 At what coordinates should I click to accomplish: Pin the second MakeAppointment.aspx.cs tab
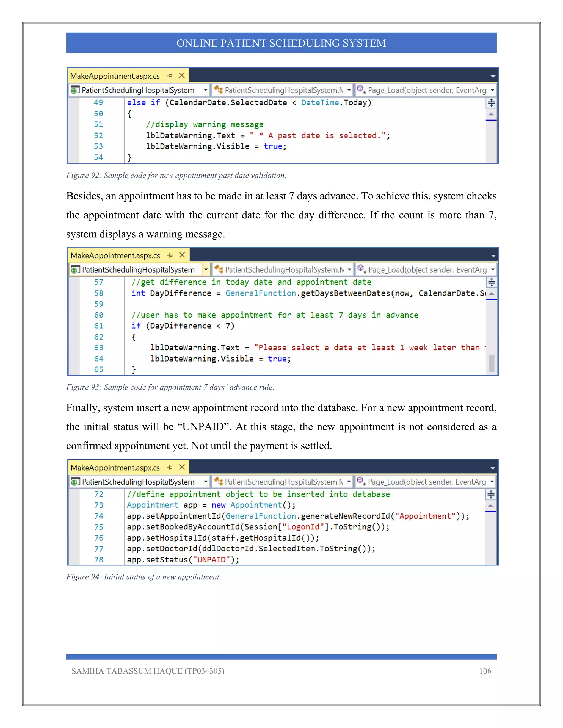[170, 255]
